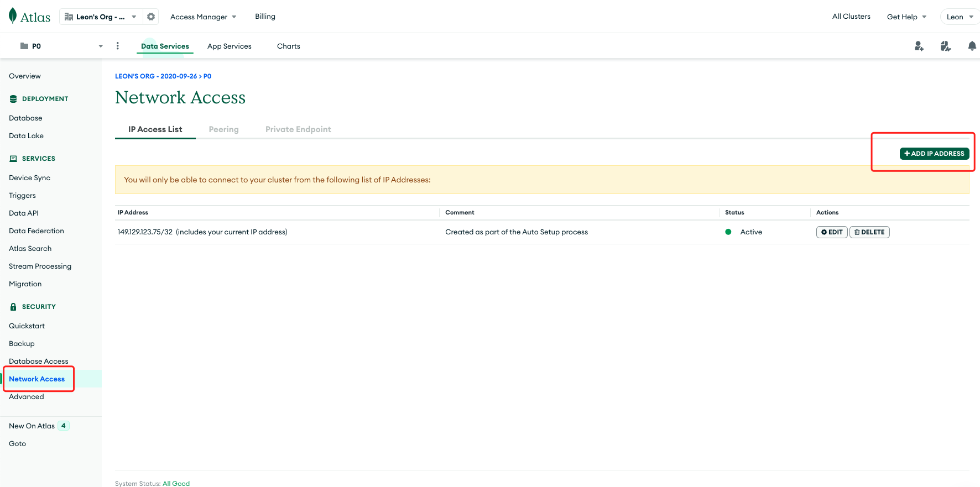Select the Peering tab
This screenshot has width=980, height=487.
tap(224, 129)
